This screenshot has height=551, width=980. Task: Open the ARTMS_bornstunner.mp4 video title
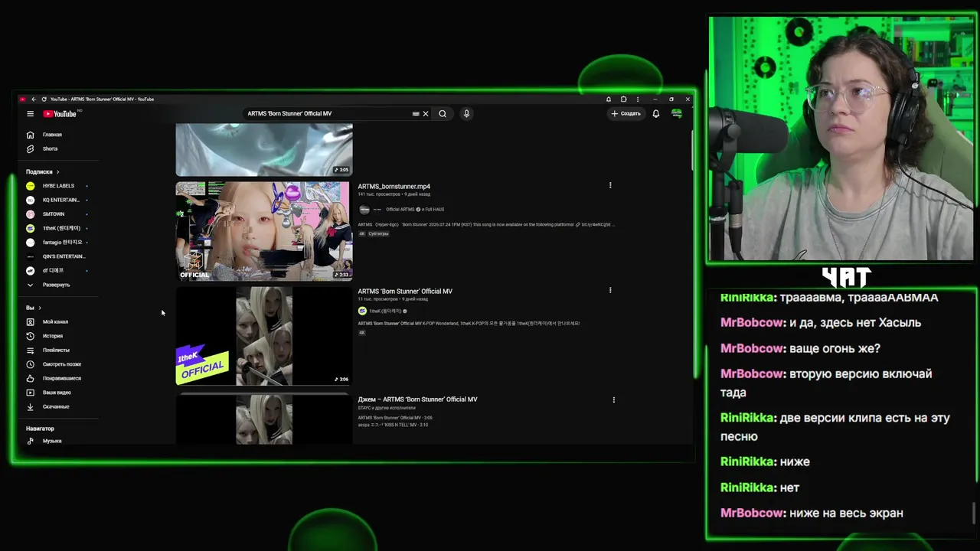[394, 187]
